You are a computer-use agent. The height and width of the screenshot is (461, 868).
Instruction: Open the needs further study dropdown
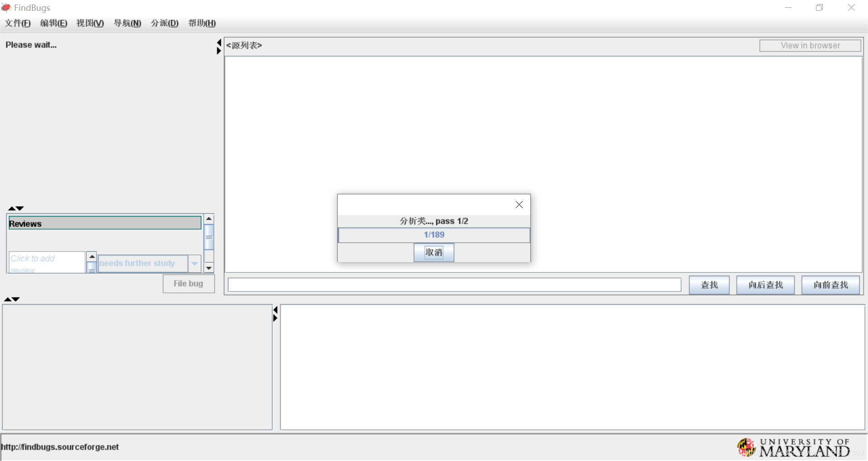click(194, 263)
